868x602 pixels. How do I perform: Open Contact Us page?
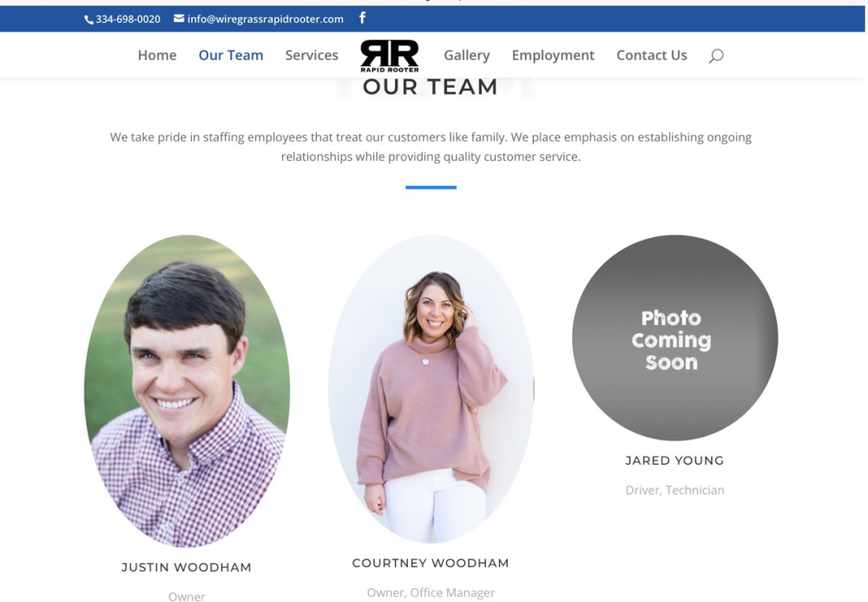[x=652, y=55]
